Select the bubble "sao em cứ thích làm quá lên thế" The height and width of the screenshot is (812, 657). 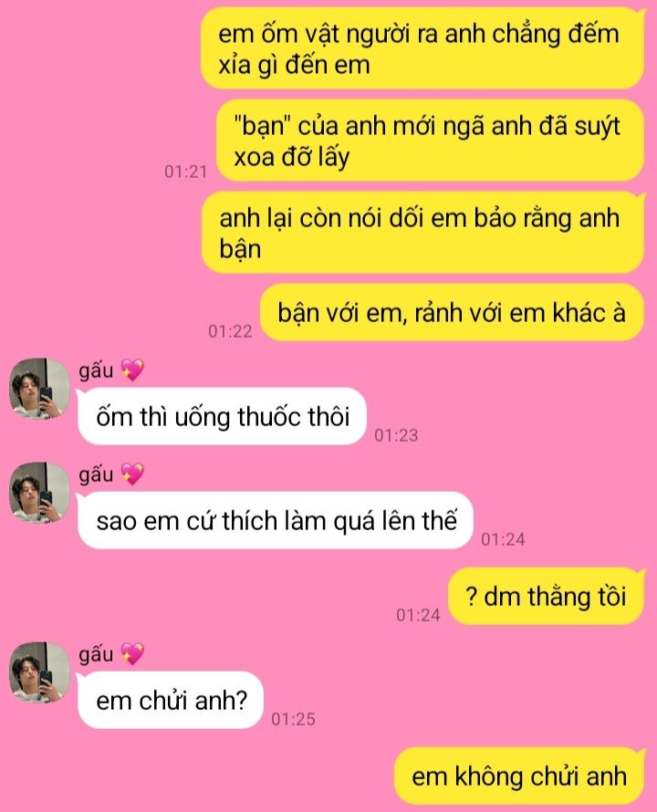point(276,520)
